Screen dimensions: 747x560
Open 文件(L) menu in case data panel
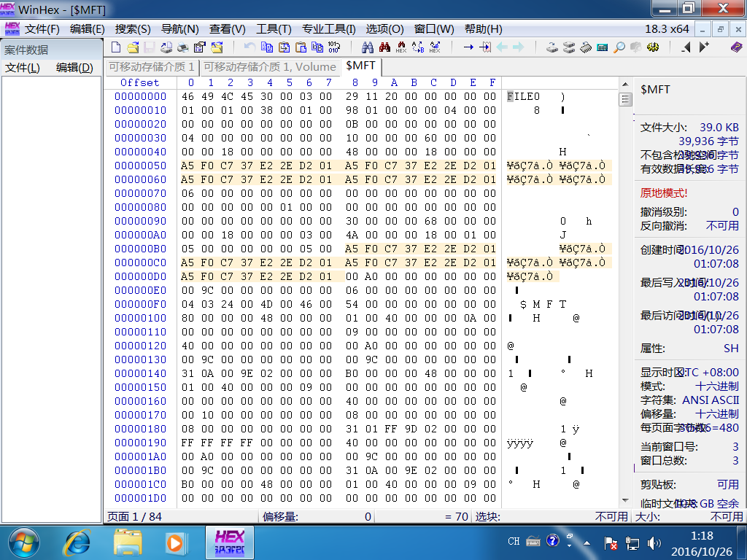(23, 68)
